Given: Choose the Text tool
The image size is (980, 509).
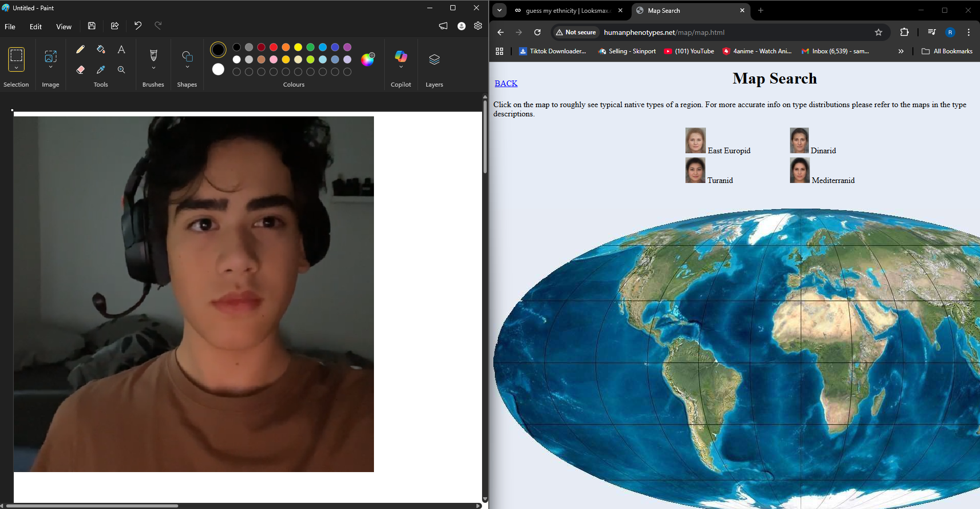Looking at the screenshot, I should (121, 49).
